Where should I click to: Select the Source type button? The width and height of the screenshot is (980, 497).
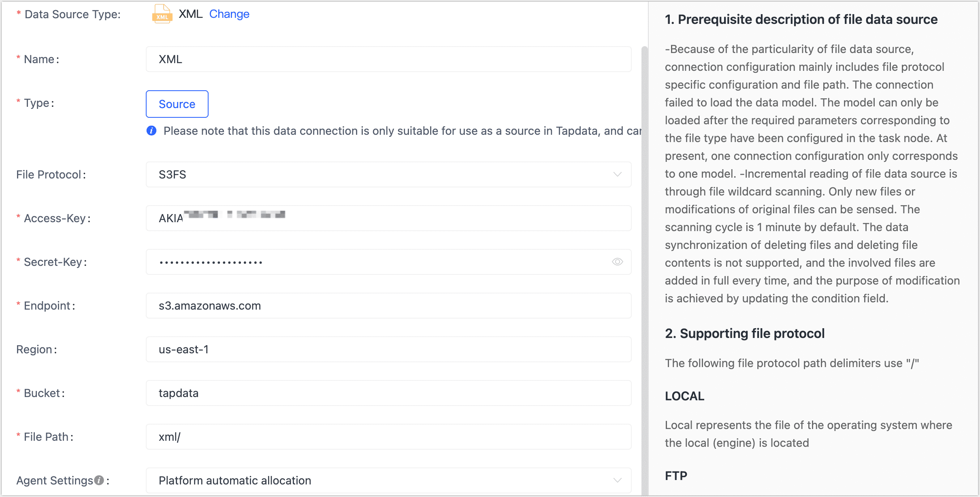(177, 104)
